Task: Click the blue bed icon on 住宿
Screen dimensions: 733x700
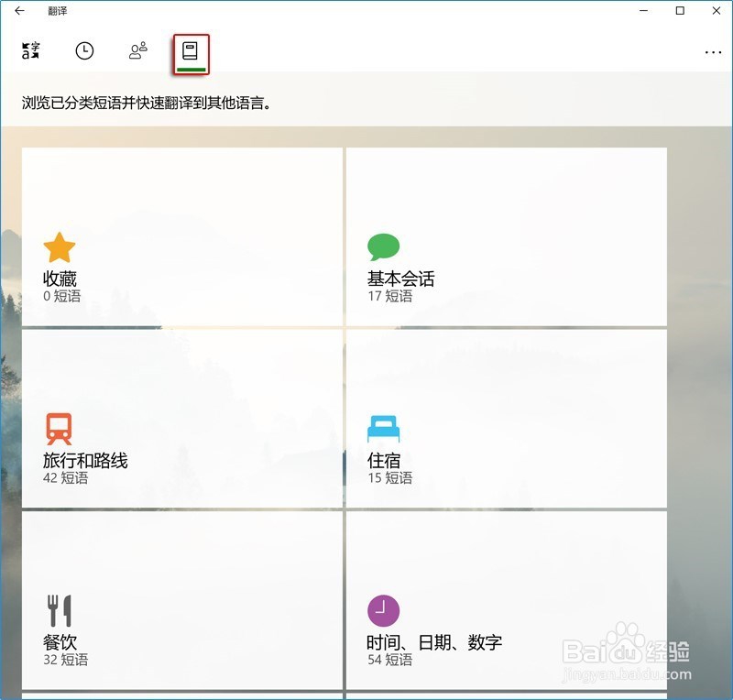Action: (x=384, y=426)
